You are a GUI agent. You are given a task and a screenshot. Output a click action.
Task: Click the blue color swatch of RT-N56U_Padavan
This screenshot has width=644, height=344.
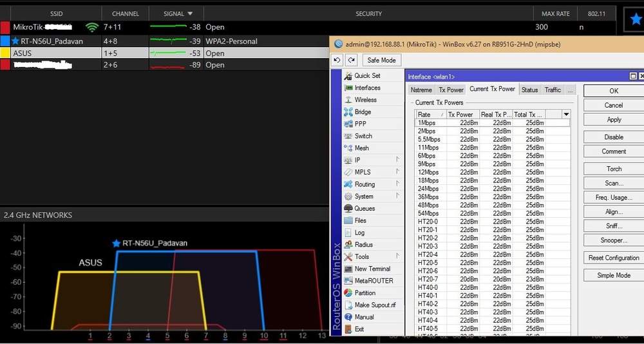tap(5, 41)
